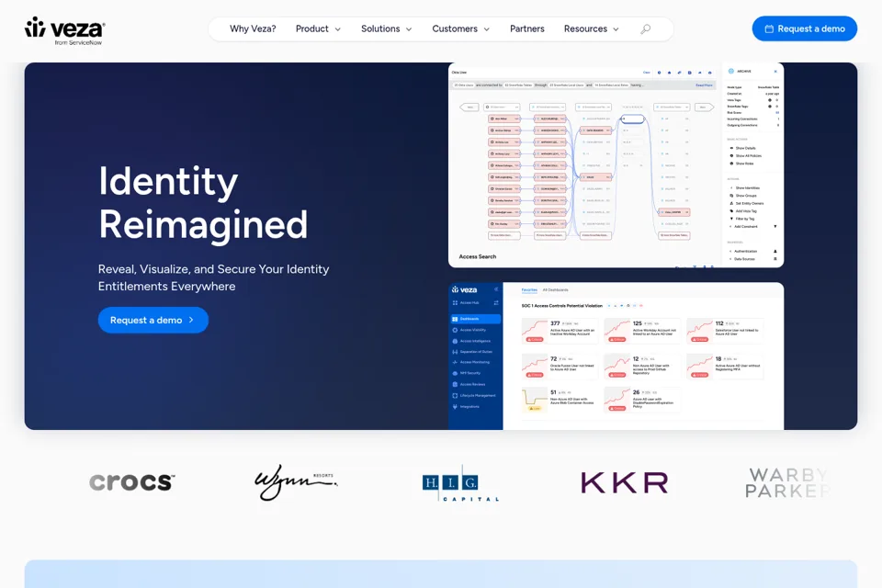Click 'Dashboards' item in dashboard image sidebar

point(475,319)
